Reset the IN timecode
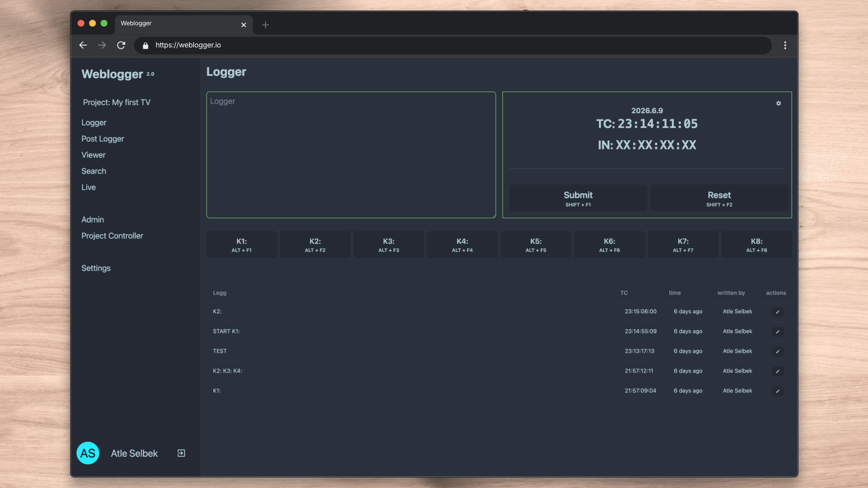868x488 pixels. [719, 198]
